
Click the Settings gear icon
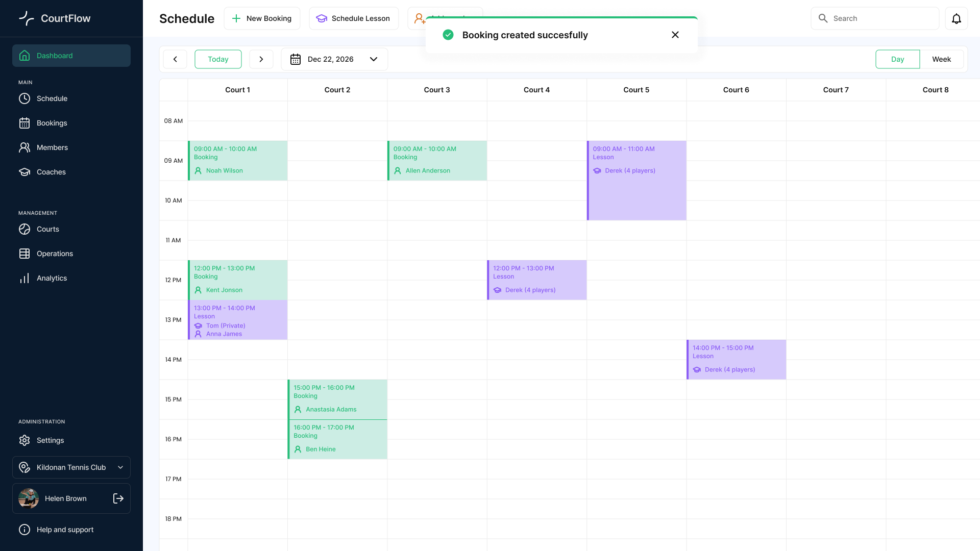point(24,440)
